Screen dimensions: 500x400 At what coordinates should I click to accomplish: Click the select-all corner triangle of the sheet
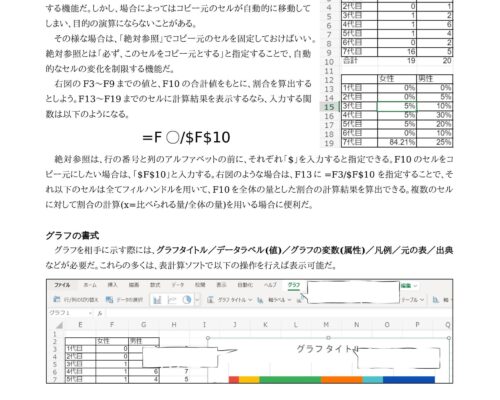59,325
